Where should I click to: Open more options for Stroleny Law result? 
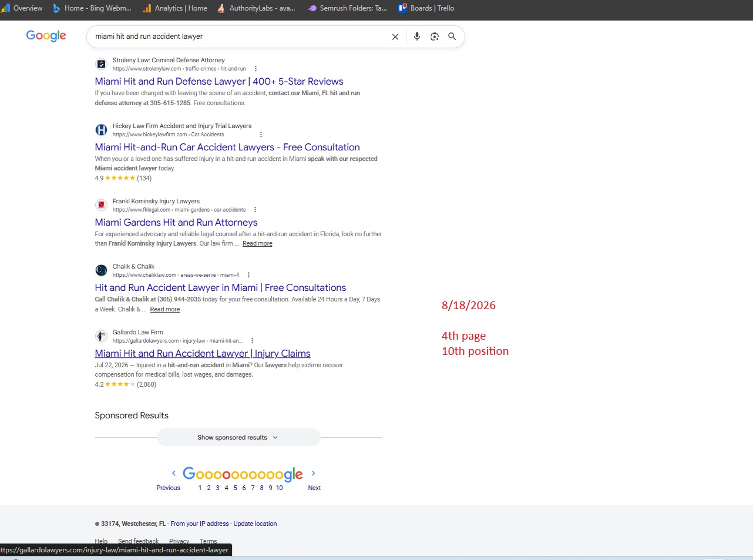tap(256, 69)
